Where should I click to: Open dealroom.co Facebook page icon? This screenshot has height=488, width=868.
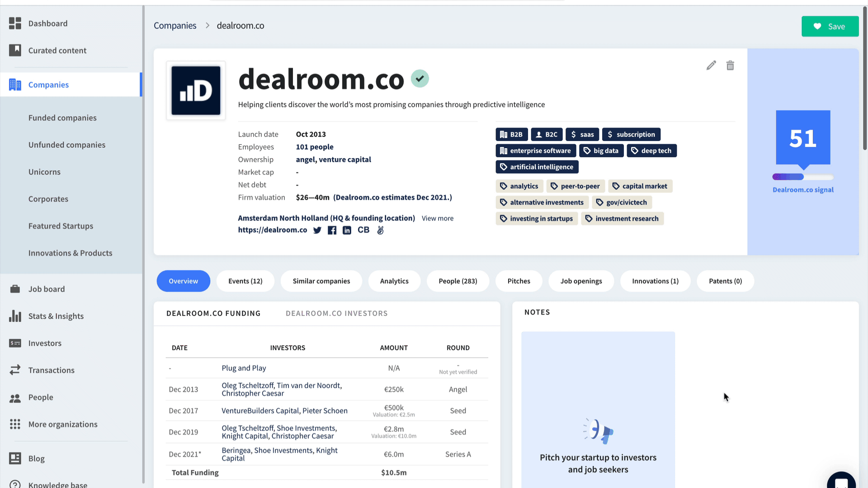(332, 230)
